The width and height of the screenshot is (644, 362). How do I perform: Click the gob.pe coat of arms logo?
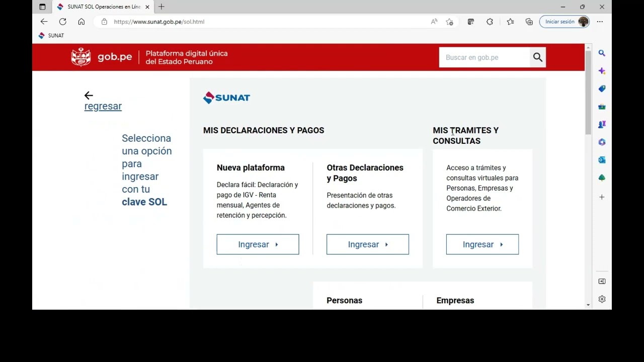pyautogui.click(x=80, y=57)
